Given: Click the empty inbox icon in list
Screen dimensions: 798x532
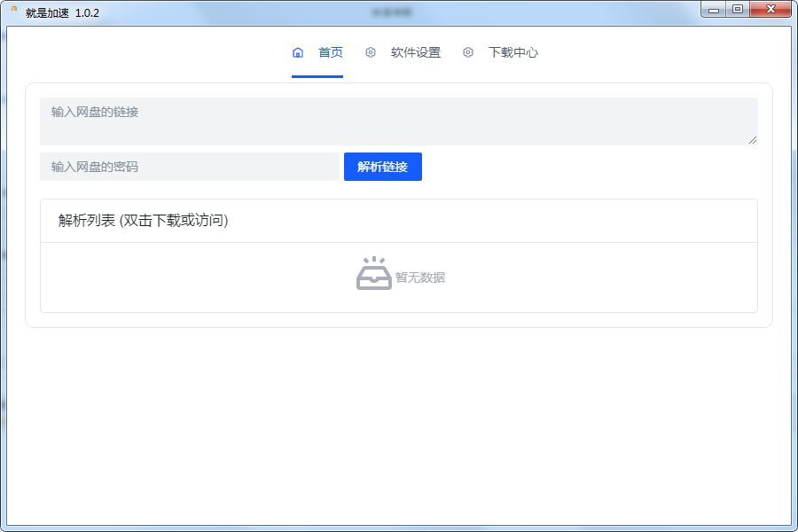Looking at the screenshot, I should click(x=373, y=274).
